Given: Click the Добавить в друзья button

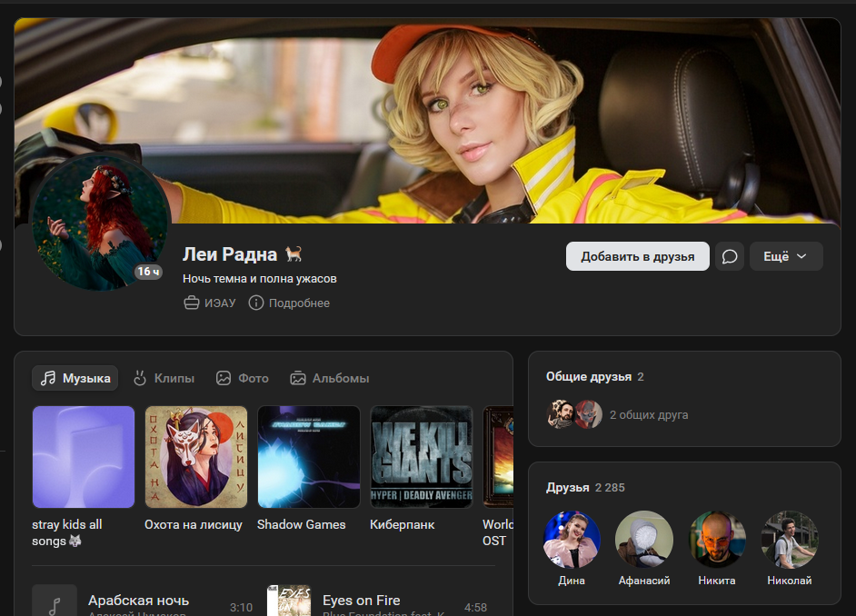Looking at the screenshot, I should pos(638,256).
